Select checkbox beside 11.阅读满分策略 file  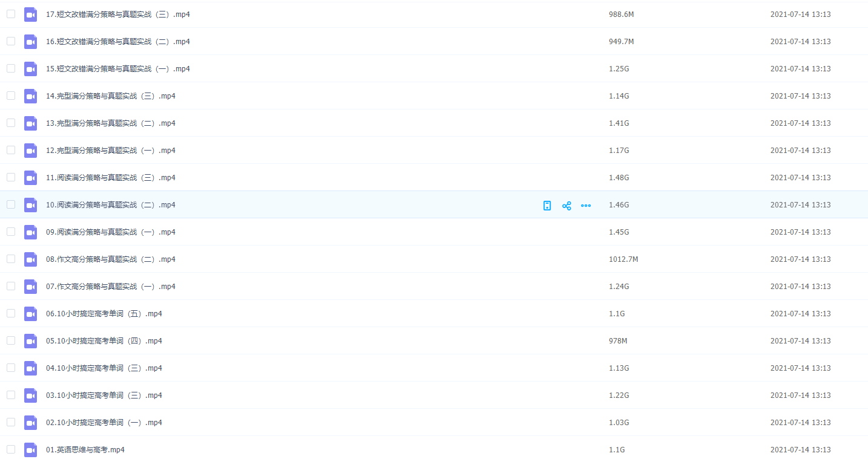[11, 177]
